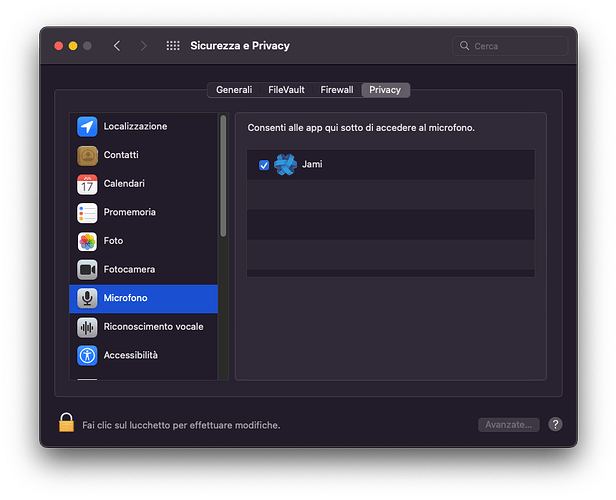Select the Localizzazione arrow icon

pyautogui.click(x=87, y=127)
